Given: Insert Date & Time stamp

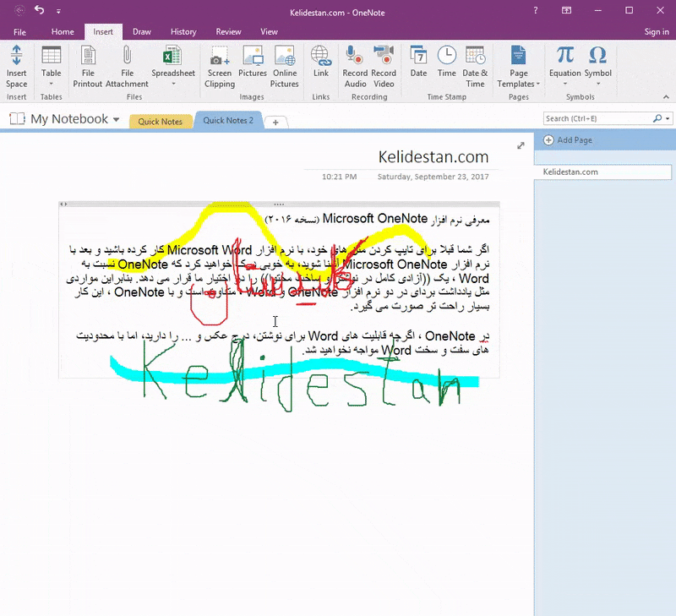Looking at the screenshot, I should point(475,67).
